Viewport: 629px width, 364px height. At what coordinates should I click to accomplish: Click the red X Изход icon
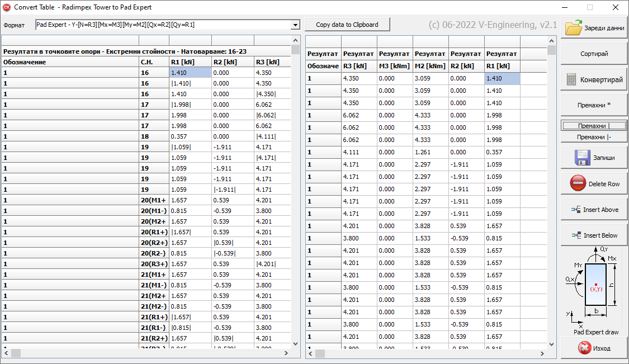click(x=584, y=348)
